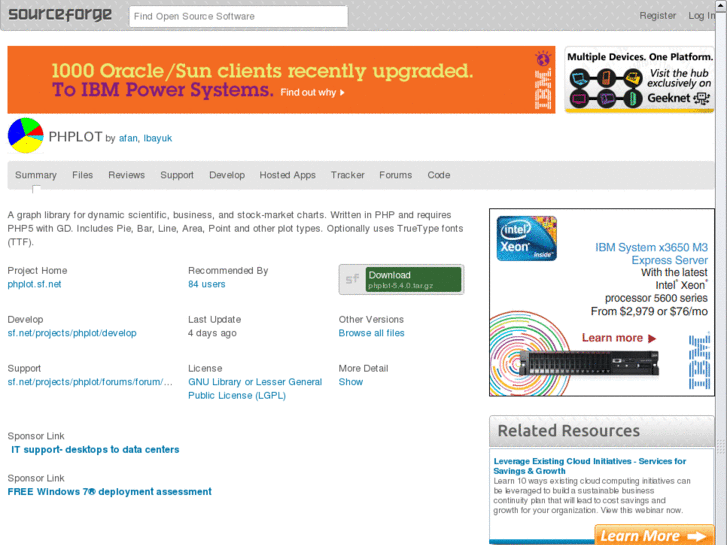Open the Support tab
Screen dimensions: 727x545
[177, 175]
